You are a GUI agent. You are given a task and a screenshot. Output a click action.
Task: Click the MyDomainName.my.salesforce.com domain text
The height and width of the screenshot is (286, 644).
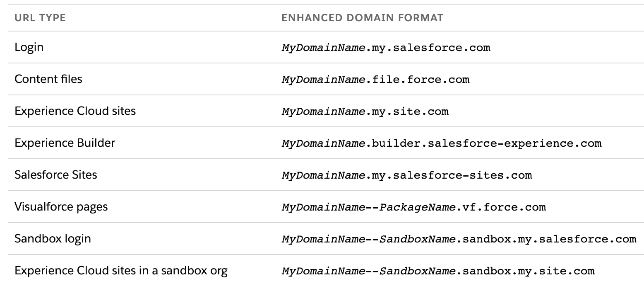(x=386, y=48)
